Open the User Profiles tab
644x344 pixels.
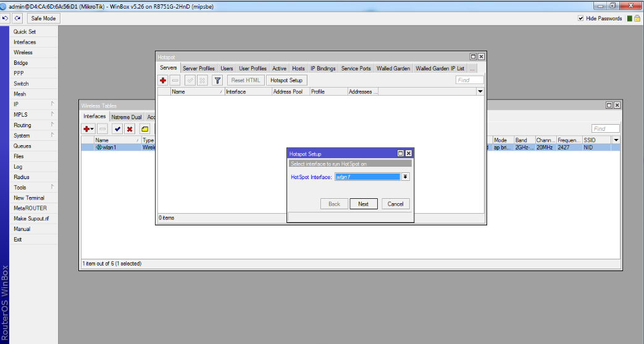point(253,68)
